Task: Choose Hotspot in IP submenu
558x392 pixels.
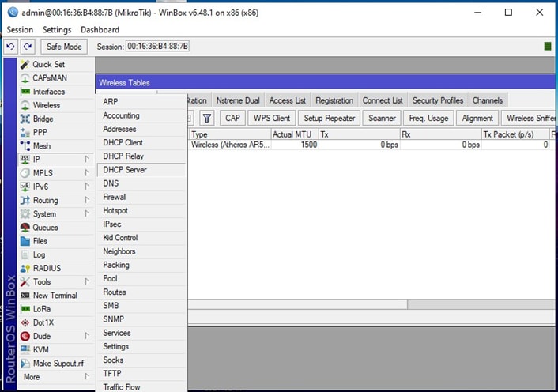Action: tap(141, 210)
